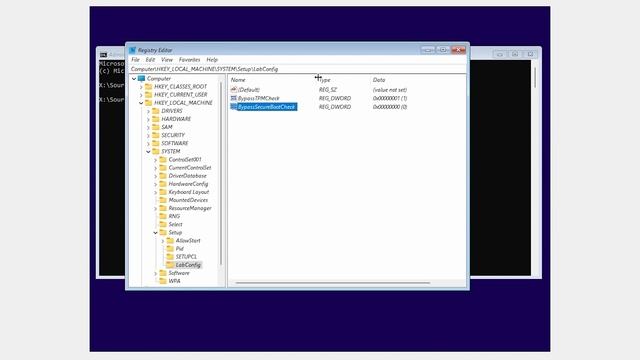This screenshot has width=640, height=360.
Task: Expand the HKEY_CLASSES_ROOT key
Action: pos(141,87)
